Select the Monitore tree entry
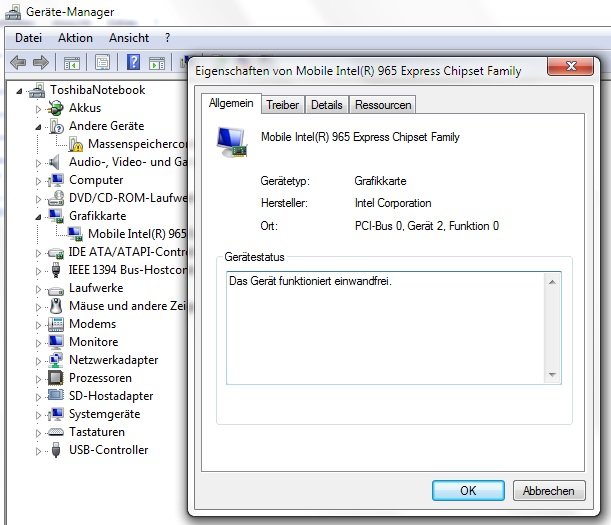611x525 pixels. pyautogui.click(x=94, y=342)
